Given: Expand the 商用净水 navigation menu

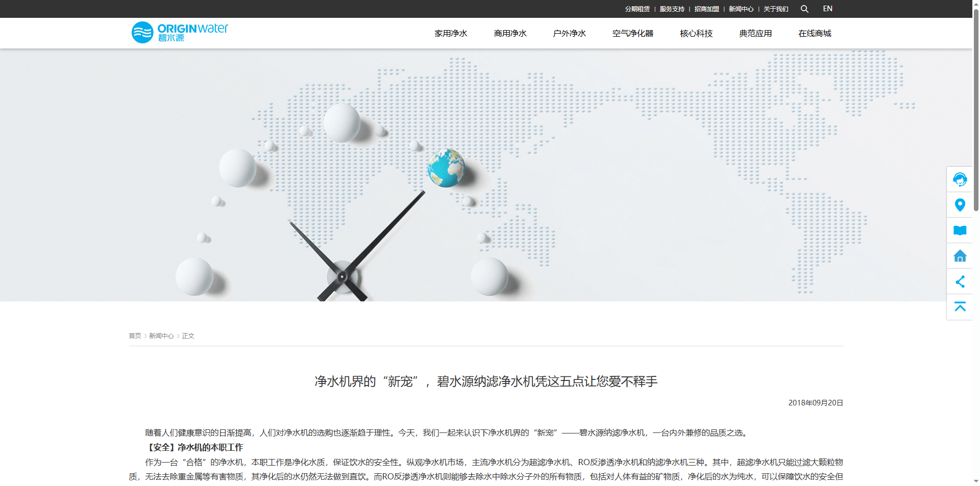Looking at the screenshot, I should (510, 33).
